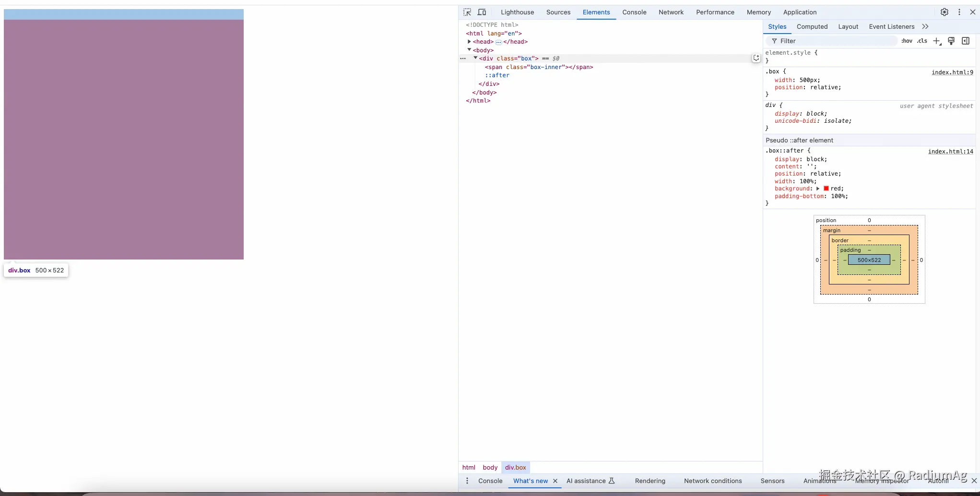Close the What's new drawer tab
Image resolution: width=980 pixels, height=496 pixels.
[x=555, y=481]
